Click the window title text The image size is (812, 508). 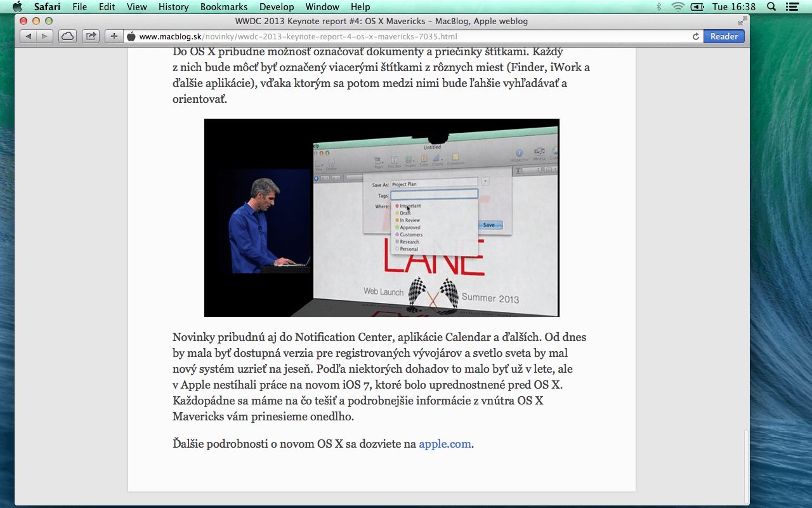[x=381, y=21]
